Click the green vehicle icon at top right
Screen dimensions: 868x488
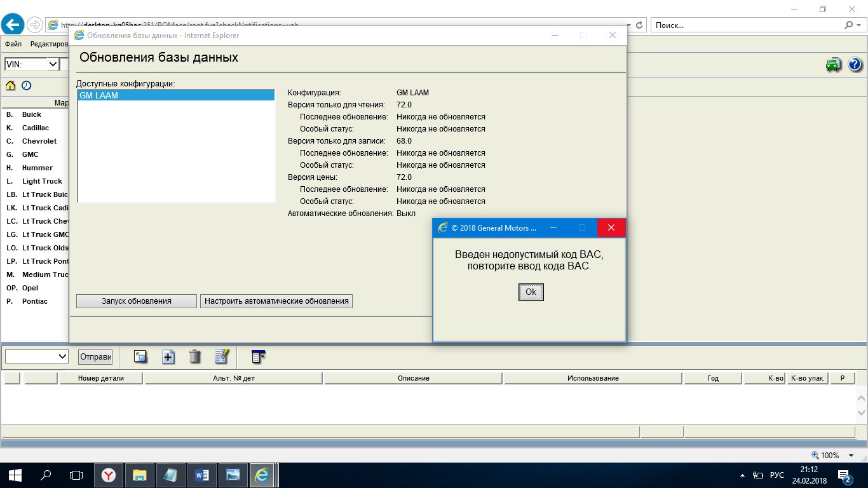click(x=833, y=64)
